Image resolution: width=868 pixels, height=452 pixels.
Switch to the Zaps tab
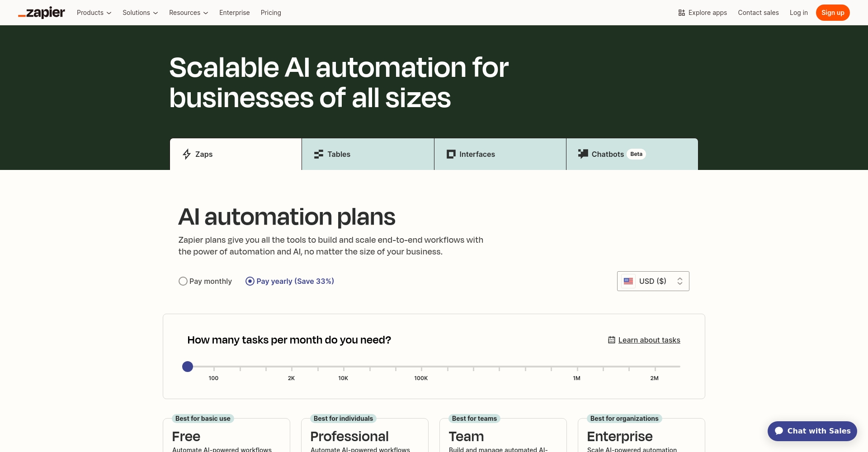click(236, 154)
